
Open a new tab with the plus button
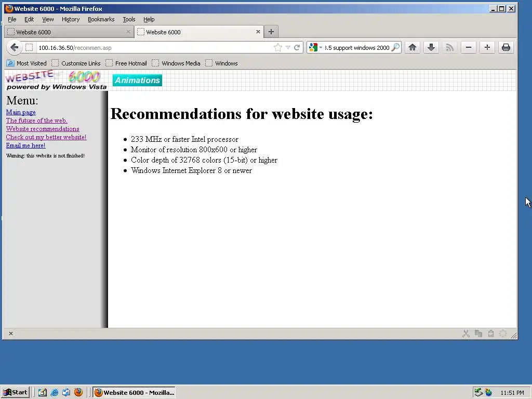click(271, 32)
